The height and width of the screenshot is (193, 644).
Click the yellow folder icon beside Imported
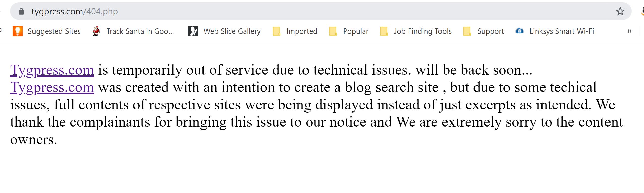coord(276,31)
